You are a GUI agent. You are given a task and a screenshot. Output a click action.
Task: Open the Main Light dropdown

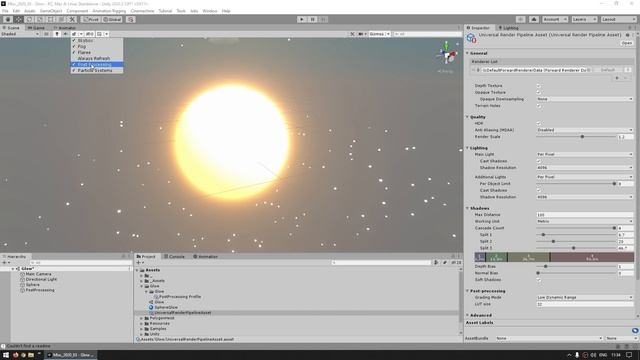click(584, 154)
